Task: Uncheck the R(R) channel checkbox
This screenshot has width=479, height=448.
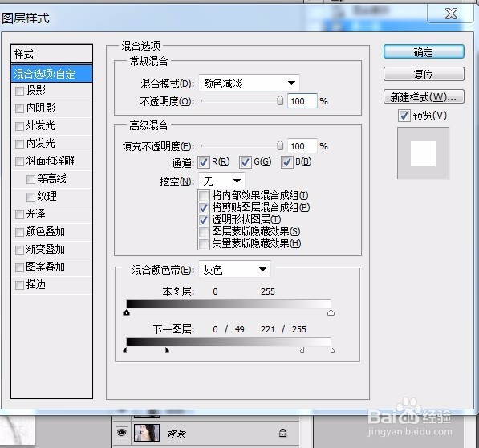Action: point(204,162)
